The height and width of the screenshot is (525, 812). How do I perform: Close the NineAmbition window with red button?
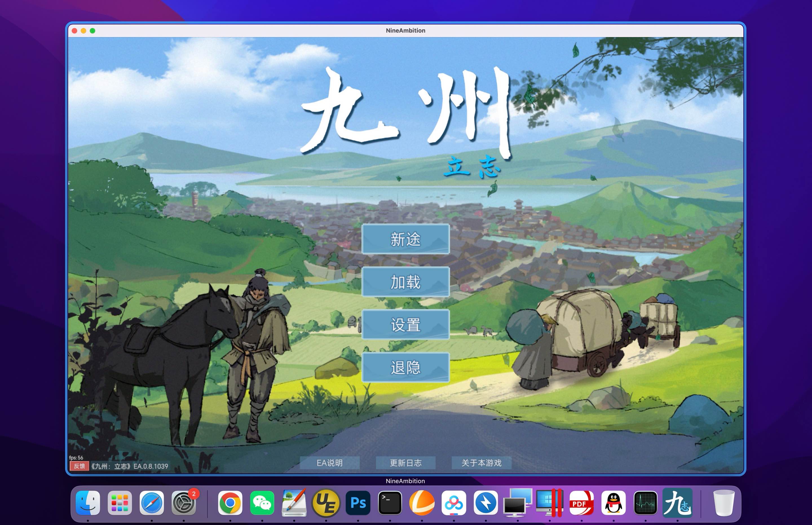(x=75, y=31)
